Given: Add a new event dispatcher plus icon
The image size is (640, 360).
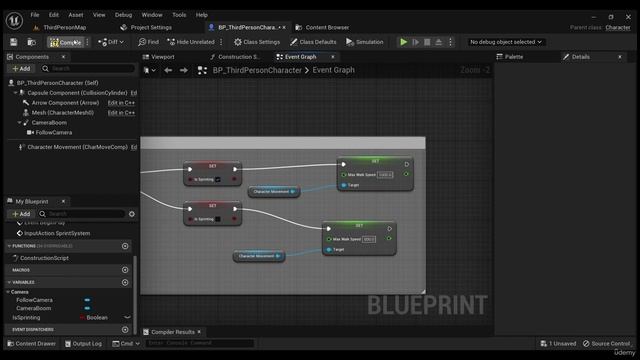Looking at the screenshot, I should tap(125, 329).
